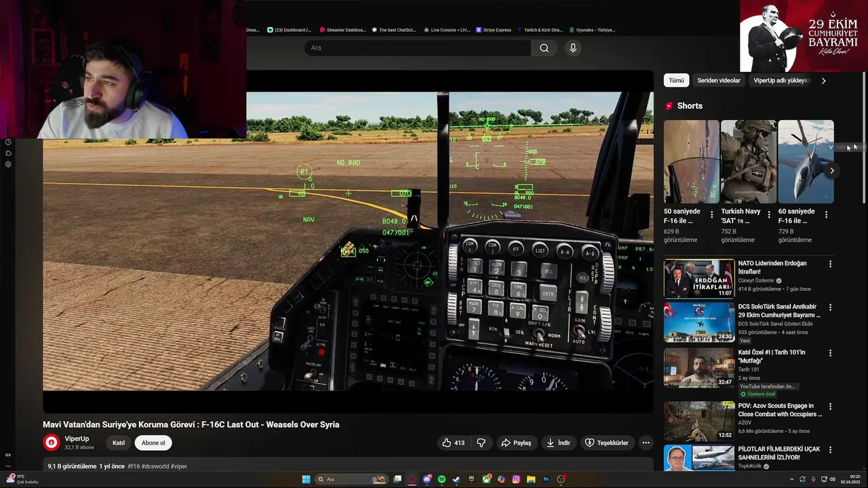Open Photoshop from the taskbar
This screenshot has width=868, height=488.
coord(546,479)
